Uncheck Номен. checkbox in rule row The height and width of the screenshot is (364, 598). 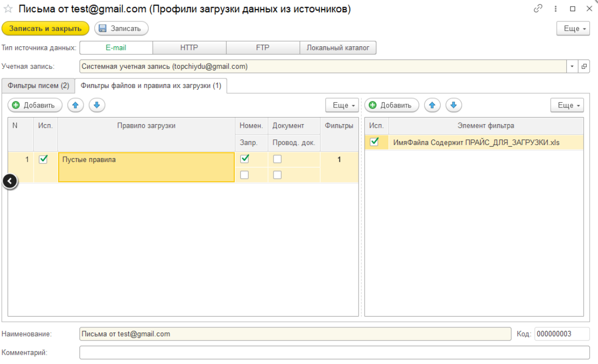coord(244,159)
